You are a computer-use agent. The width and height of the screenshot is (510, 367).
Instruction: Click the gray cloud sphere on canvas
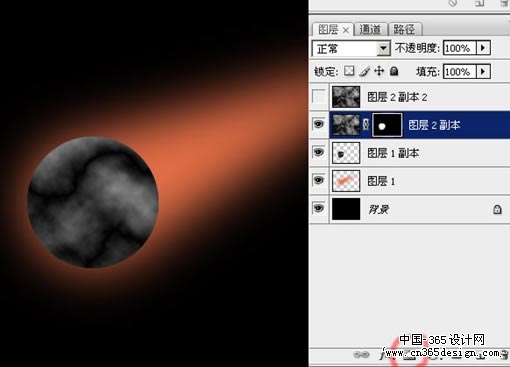[x=93, y=202]
